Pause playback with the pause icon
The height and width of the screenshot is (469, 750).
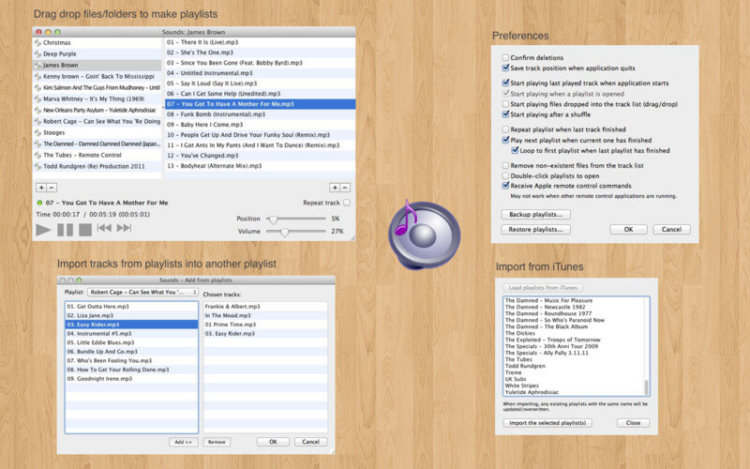[x=65, y=229]
